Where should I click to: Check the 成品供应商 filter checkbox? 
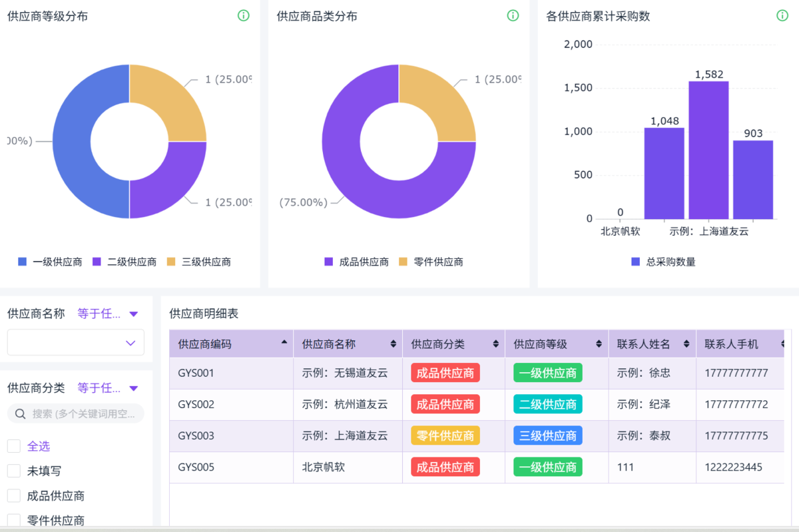[14, 495]
